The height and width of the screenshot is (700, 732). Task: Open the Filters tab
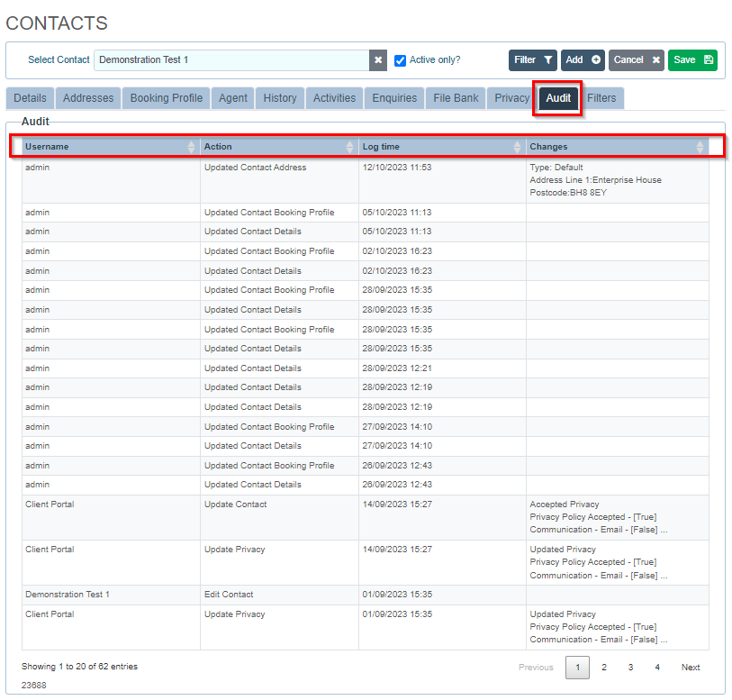pyautogui.click(x=601, y=98)
